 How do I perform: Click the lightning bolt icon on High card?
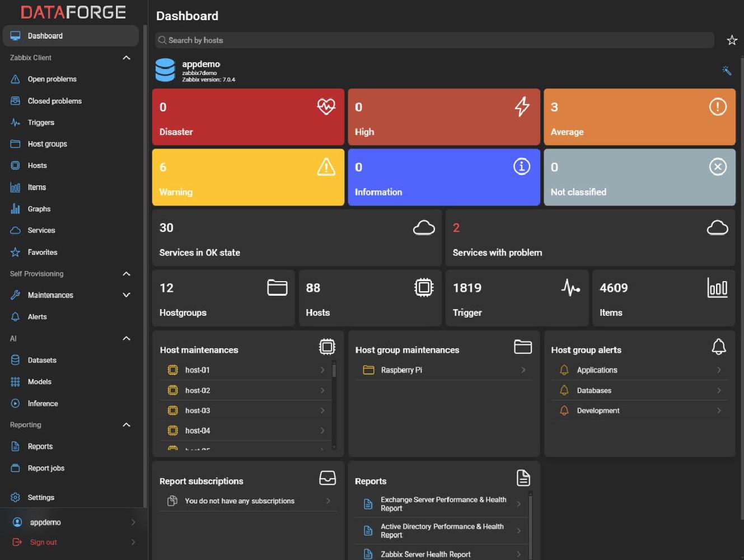click(522, 106)
